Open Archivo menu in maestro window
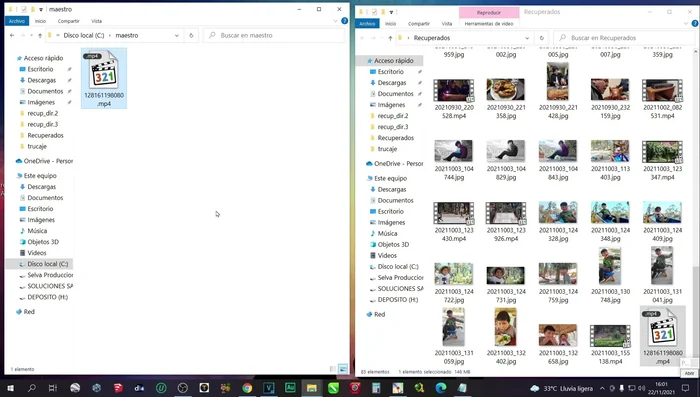Viewport: 700px width, 397px height. click(17, 21)
